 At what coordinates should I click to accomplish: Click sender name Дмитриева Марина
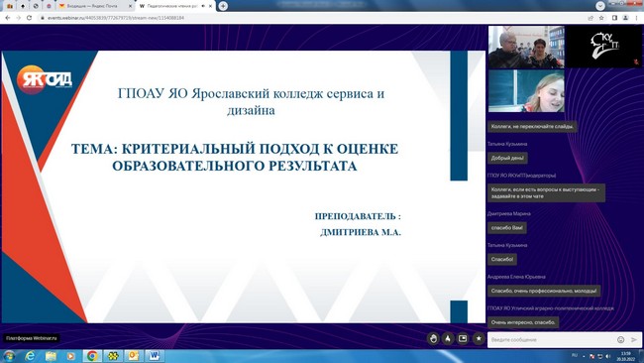coord(509,214)
